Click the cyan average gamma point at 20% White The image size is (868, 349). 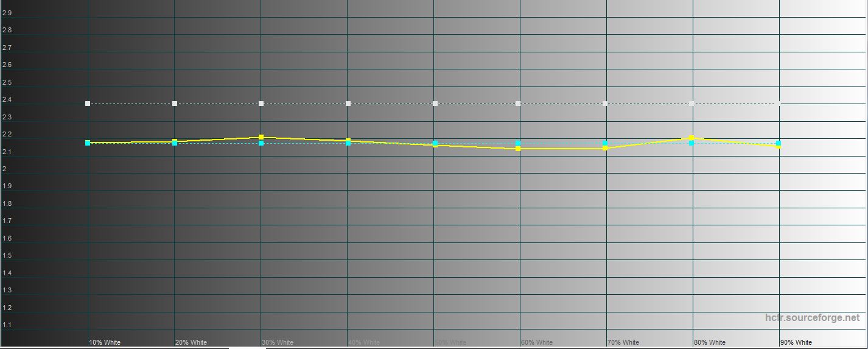pyautogui.click(x=175, y=143)
